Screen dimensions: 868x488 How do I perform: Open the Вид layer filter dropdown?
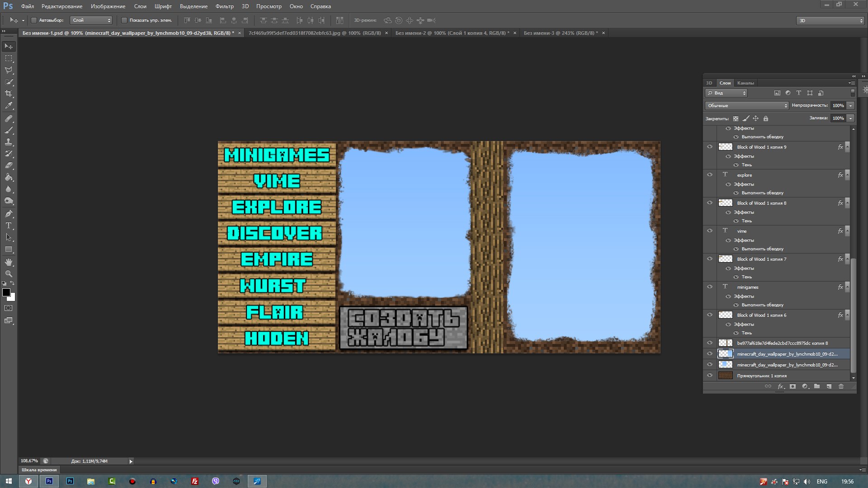pos(726,93)
